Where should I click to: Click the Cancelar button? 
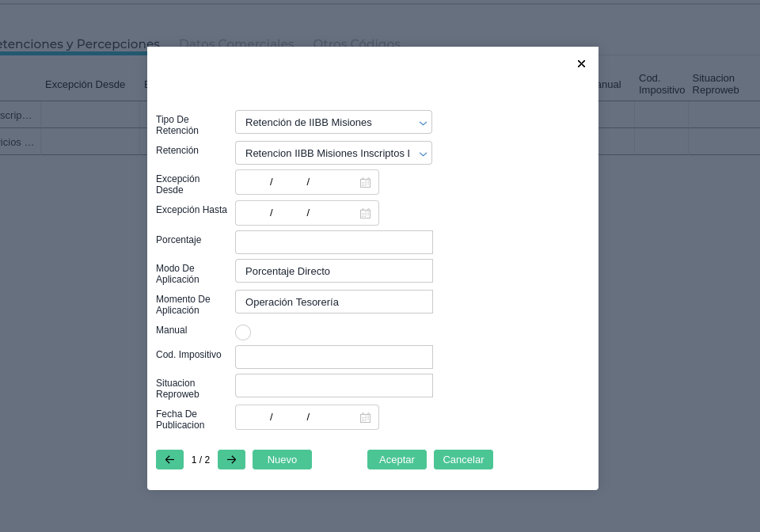click(463, 460)
